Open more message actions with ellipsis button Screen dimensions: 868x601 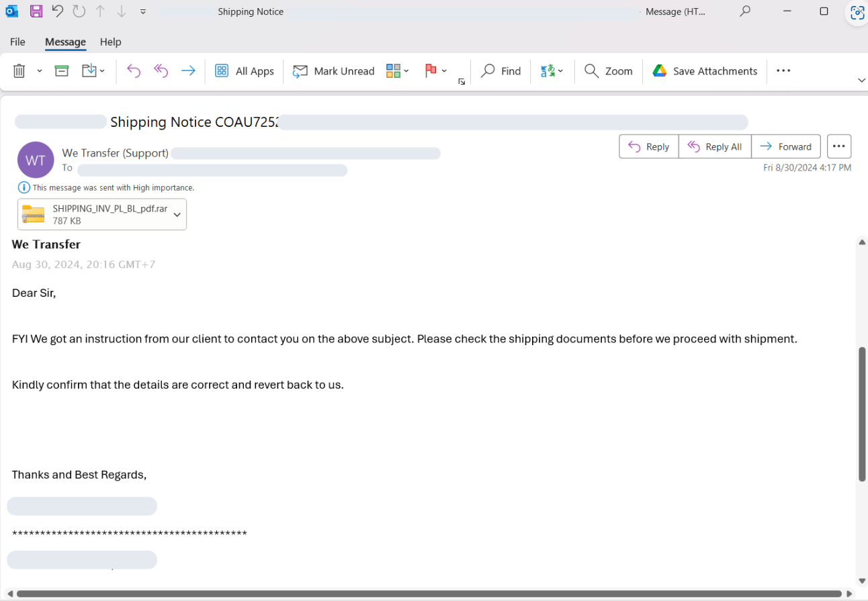[x=838, y=146]
